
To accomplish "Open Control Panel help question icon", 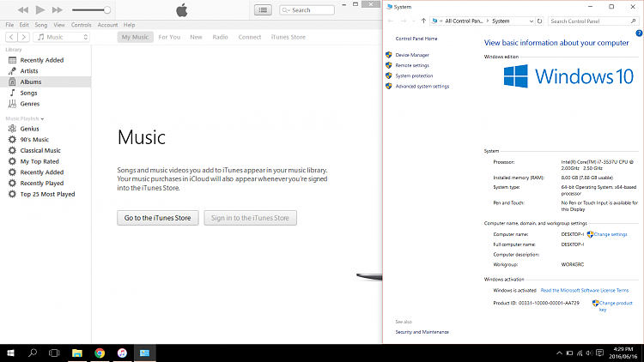I will (x=639, y=33).
